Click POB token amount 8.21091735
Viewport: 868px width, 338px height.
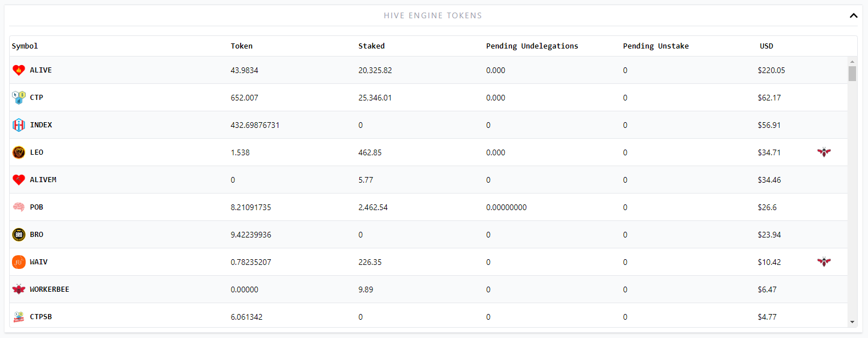[x=251, y=207]
